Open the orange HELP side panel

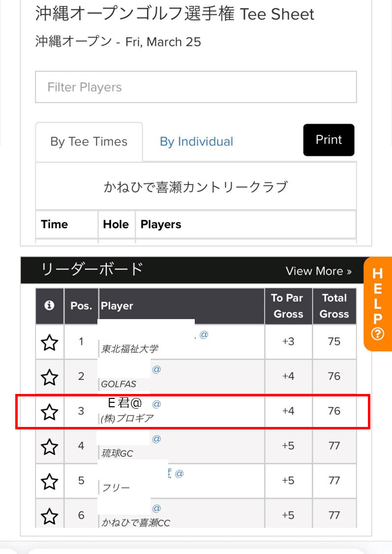[x=378, y=304]
